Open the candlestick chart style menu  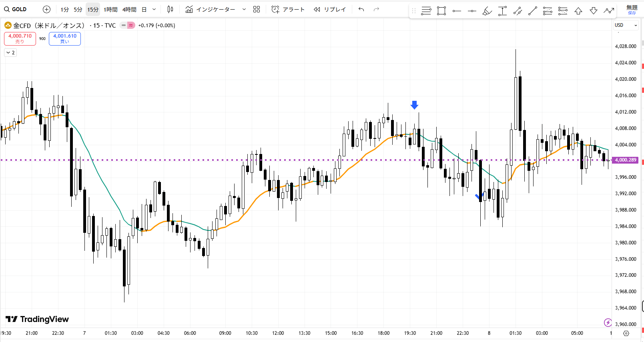pos(170,9)
